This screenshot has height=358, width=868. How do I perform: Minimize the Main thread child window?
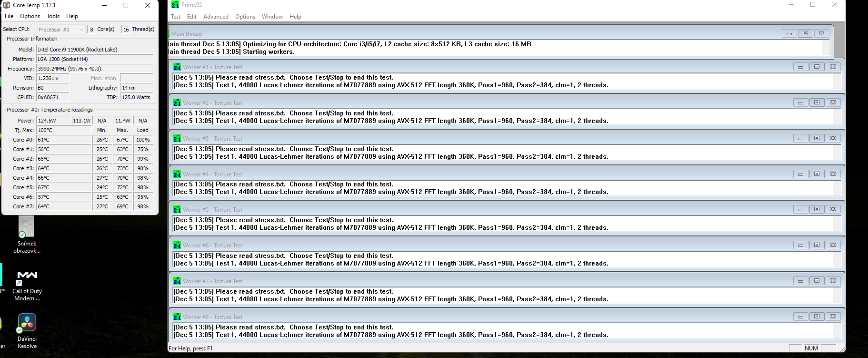coord(789,33)
